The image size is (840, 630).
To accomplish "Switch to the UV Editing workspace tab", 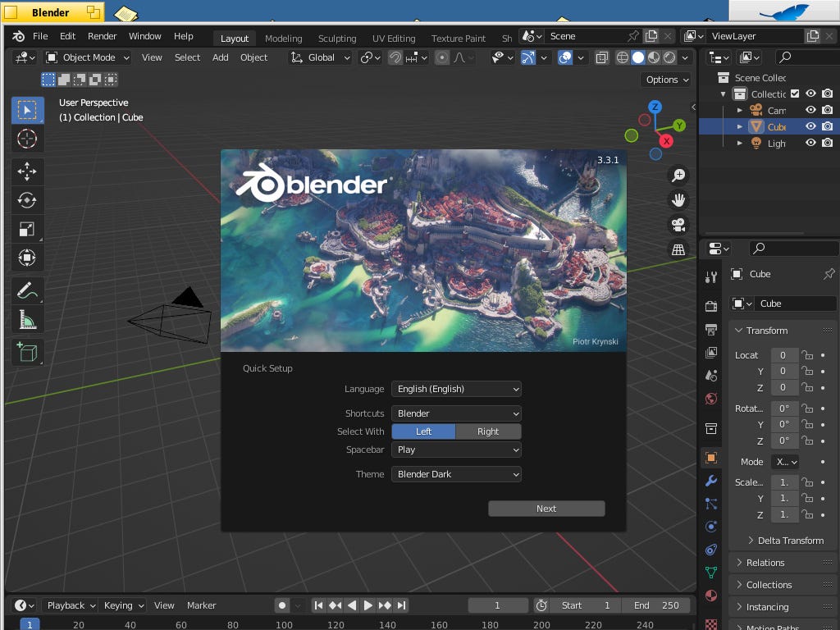I will 394,39.
